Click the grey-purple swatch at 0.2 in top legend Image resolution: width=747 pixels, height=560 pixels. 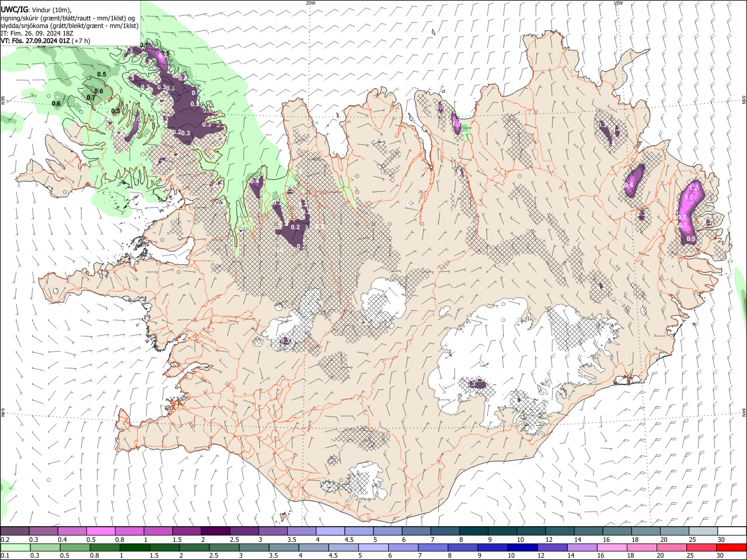coord(15,531)
